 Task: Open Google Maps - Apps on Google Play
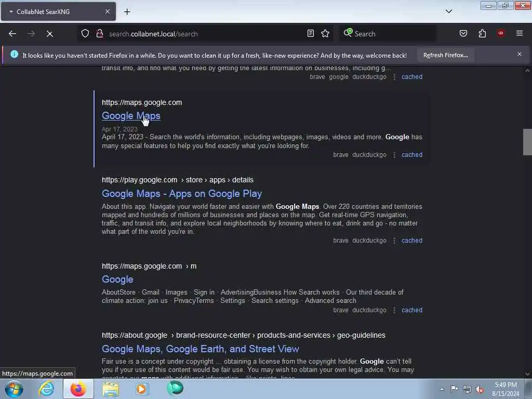click(x=182, y=193)
